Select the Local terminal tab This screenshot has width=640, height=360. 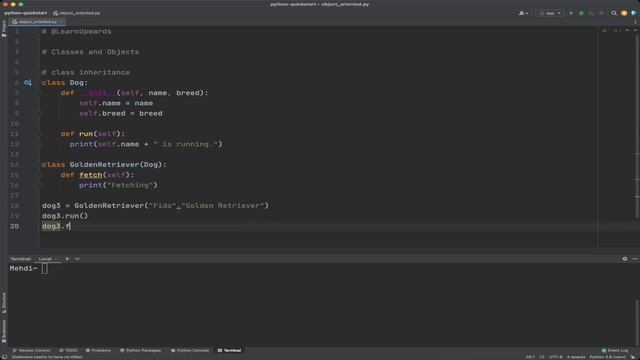coord(47,259)
